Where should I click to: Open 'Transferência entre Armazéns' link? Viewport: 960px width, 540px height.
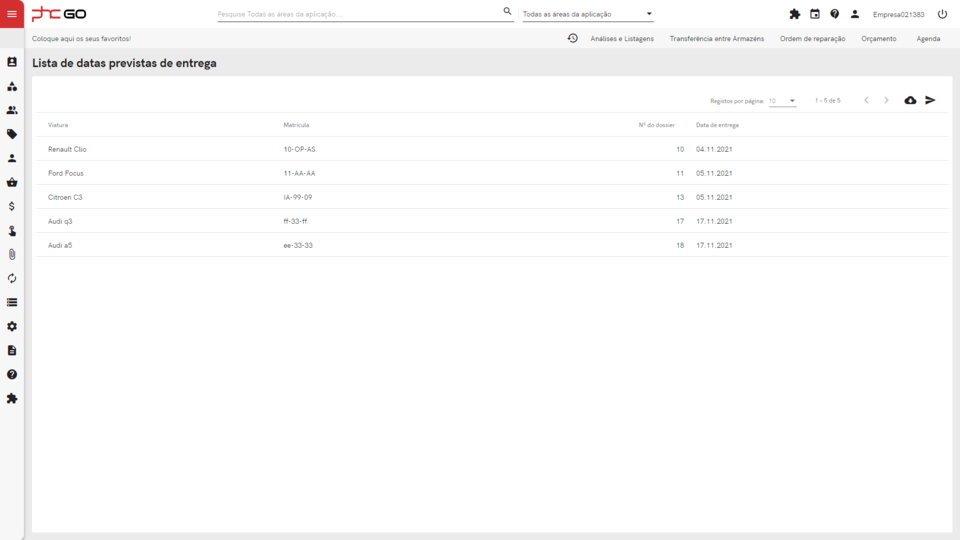[717, 39]
